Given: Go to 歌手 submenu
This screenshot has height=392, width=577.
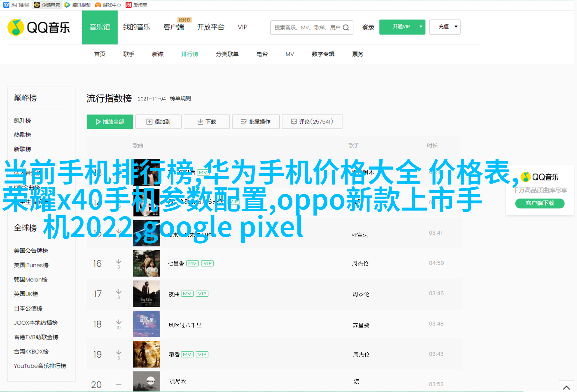Looking at the screenshot, I should pyautogui.click(x=129, y=54).
